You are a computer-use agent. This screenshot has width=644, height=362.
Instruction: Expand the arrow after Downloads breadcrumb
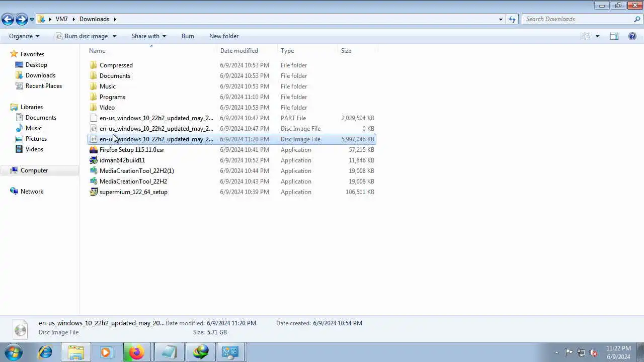point(115,19)
